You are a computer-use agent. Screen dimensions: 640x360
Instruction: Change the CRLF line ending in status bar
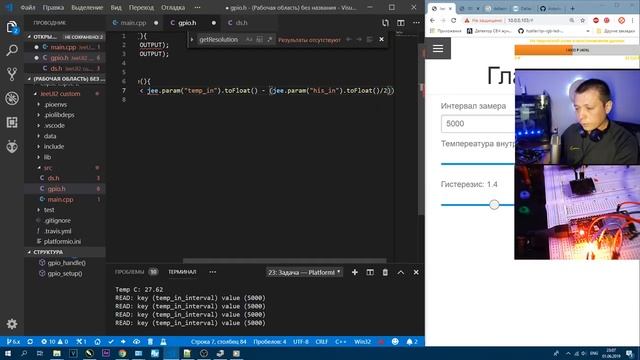pyautogui.click(x=322, y=342)
